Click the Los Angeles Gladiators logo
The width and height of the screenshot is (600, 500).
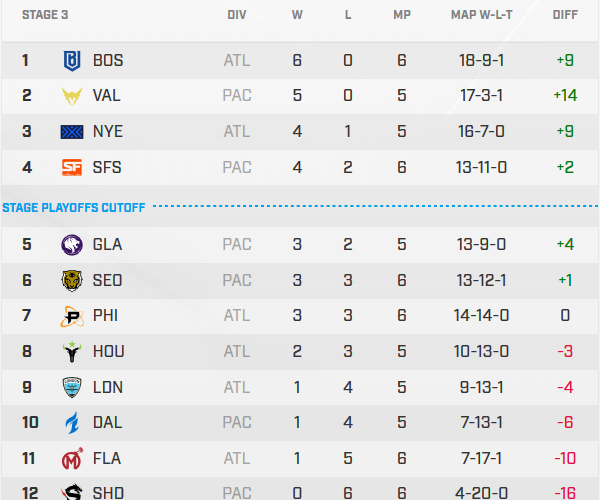pyautogui.click(x=73, y=244)
